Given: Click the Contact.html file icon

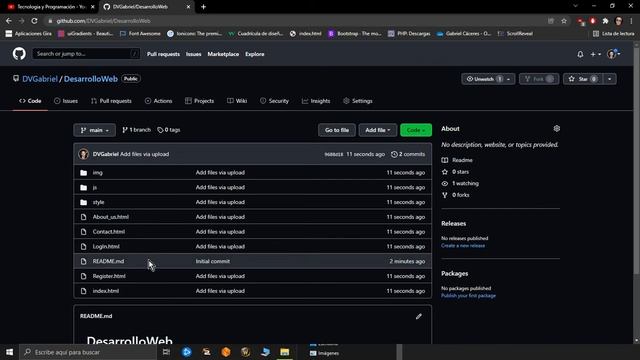Looking at the screenshot, I should pos(84,232).
